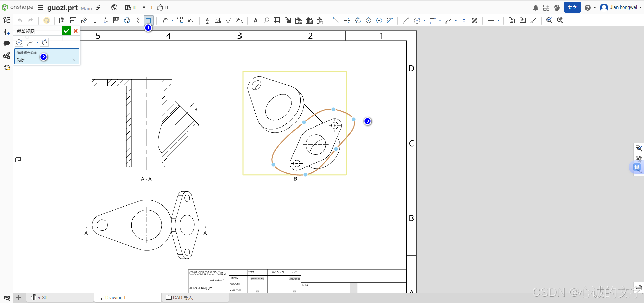Select the Note text tool (A)
Image resolution: width=644 pixels, height=303 pixels.
click(256, 20)
